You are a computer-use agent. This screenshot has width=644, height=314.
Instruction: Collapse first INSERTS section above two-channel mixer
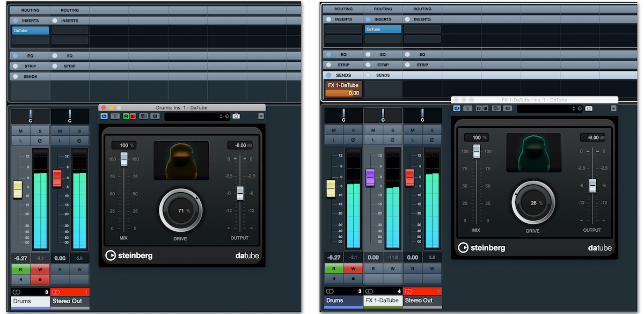point(30,20)
